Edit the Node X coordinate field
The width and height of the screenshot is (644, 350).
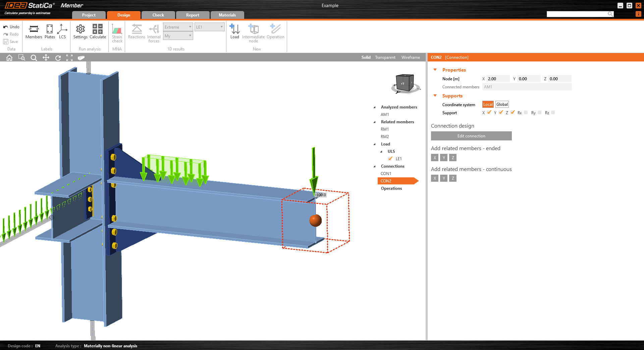498,79
